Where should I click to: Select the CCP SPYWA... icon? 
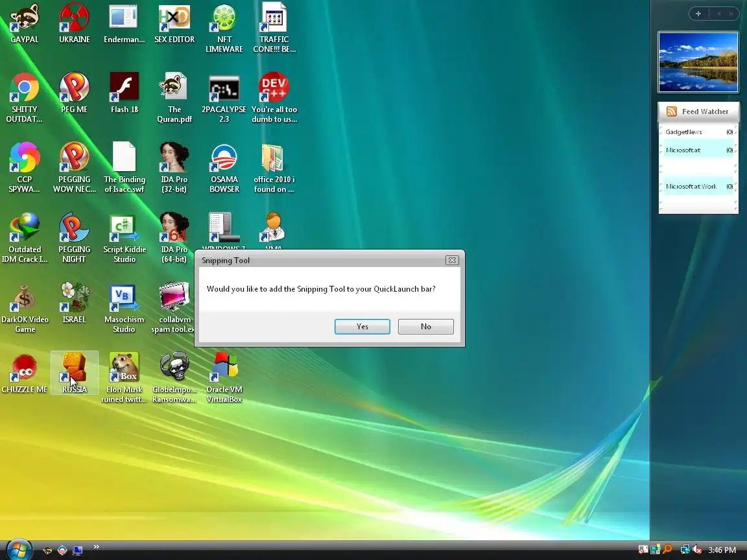coord(24,168)
